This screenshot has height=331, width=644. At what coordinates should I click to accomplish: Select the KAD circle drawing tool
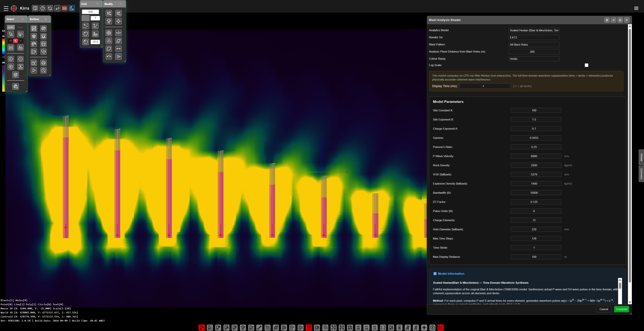tap(85, 42)
